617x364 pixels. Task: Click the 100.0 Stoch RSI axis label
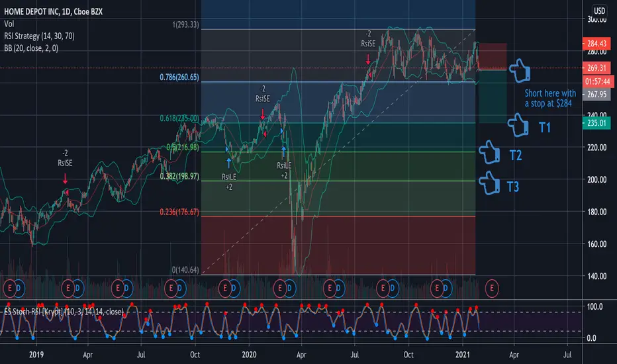594,306
